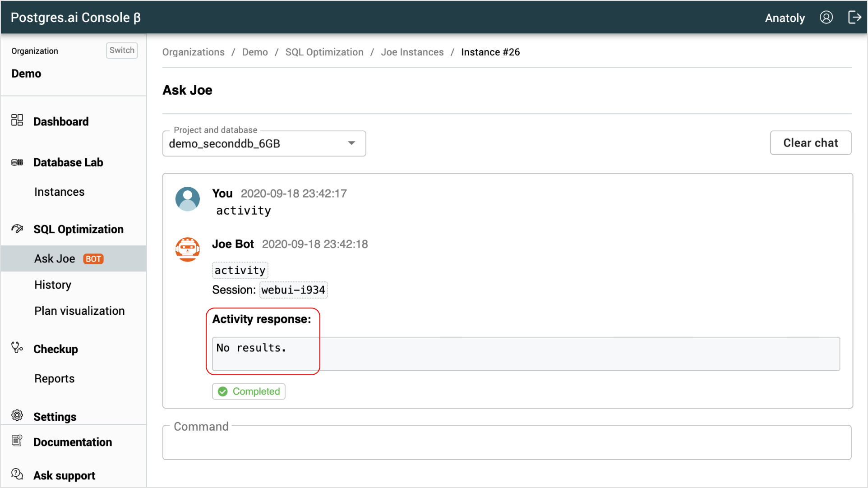Click your message timestamp 23:42:17
The width and height of the screenshot is (868, 488).
tap(294, 193)
